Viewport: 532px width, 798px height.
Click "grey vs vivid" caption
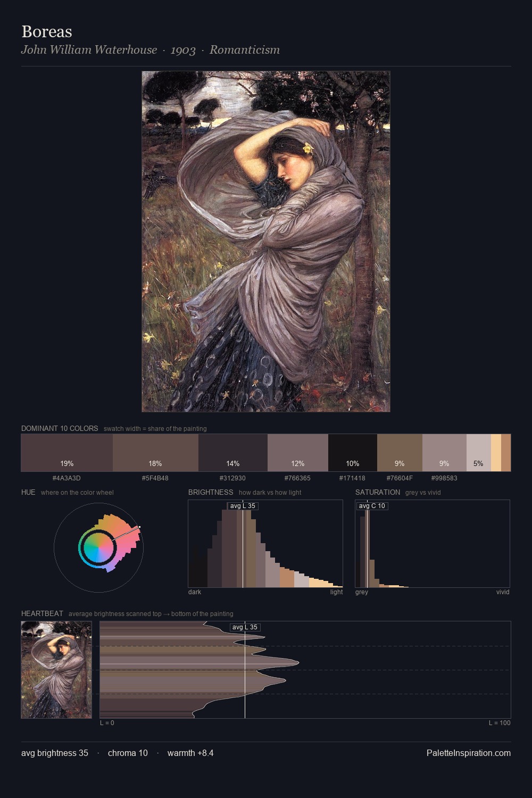(423, 493)
